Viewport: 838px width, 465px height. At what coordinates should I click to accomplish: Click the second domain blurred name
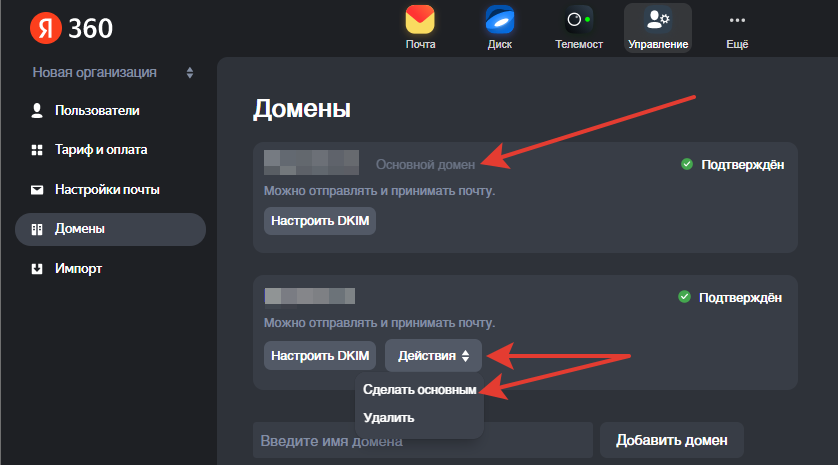(x=309, y=296)
